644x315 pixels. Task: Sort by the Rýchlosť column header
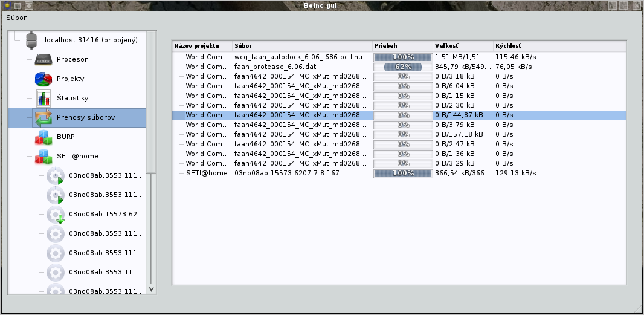pos(560,46)
